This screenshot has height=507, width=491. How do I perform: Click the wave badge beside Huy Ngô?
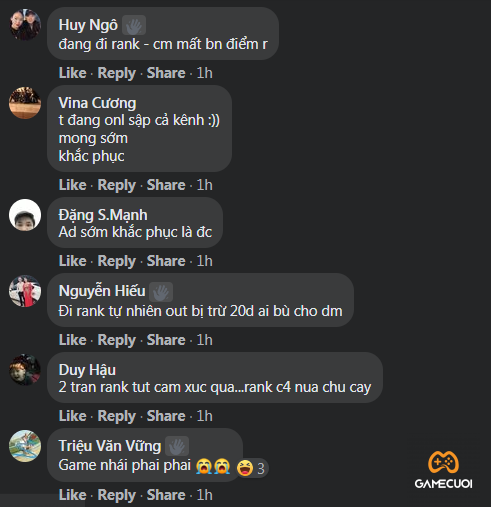pyautogui.click(x=134, y=25)
